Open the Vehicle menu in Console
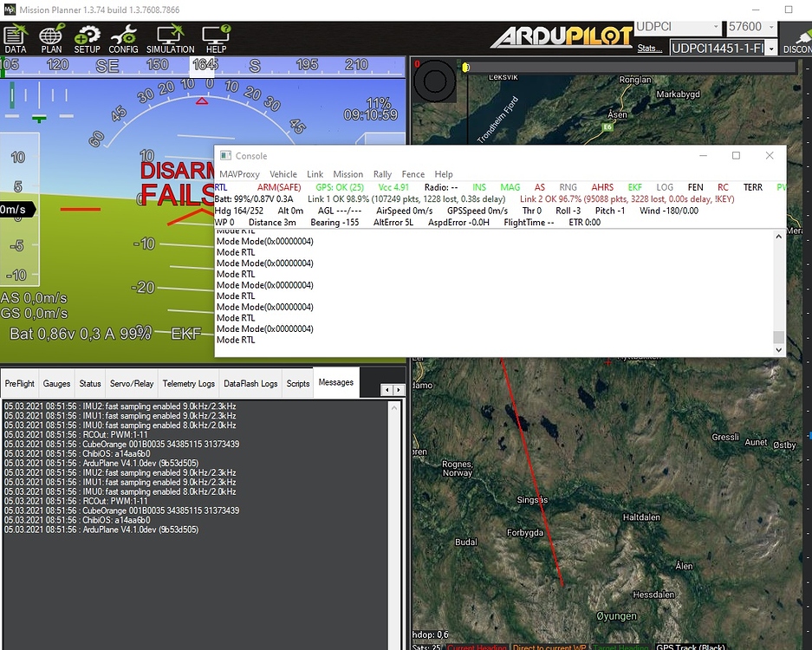The image size is (812, 650). tap(283, 174)
